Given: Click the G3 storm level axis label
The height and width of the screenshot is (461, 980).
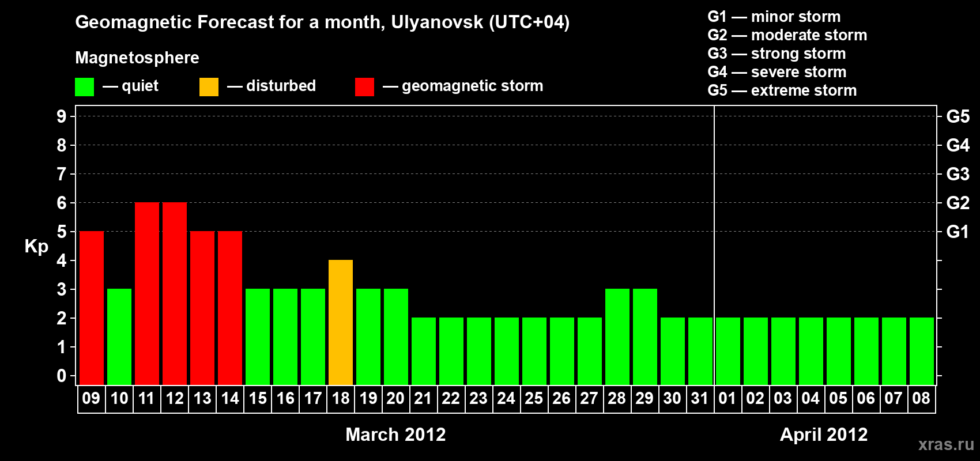Looking at the screenshot, I should pyautogui.click(x=958, y=174).
